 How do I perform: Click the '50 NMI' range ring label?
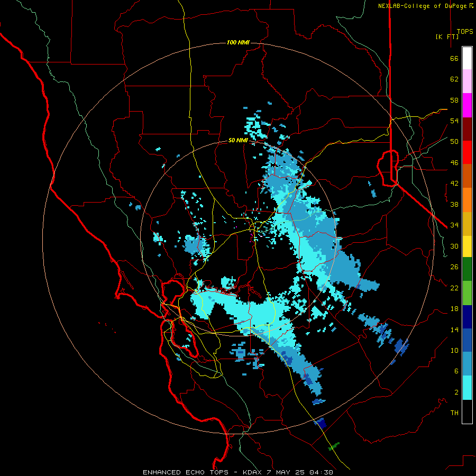click(x=238, y=140)
